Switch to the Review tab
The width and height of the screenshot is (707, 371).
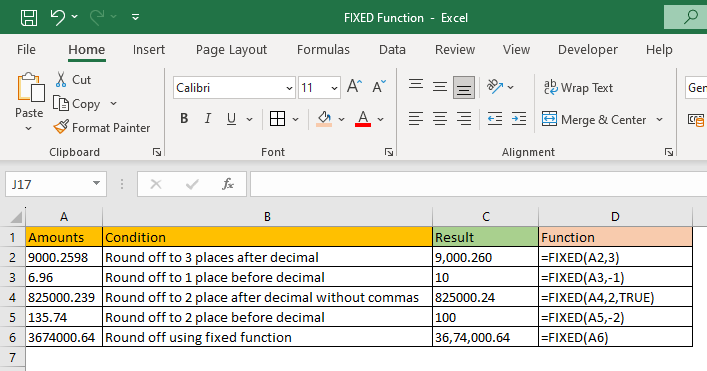(x=455, y=50)
